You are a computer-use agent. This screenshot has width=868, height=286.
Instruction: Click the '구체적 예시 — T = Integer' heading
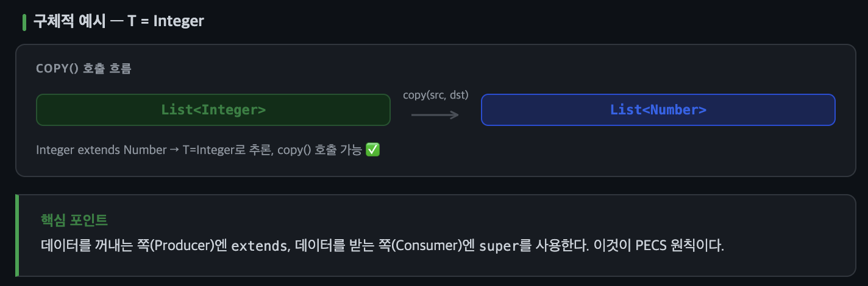(x=118, y=21)
